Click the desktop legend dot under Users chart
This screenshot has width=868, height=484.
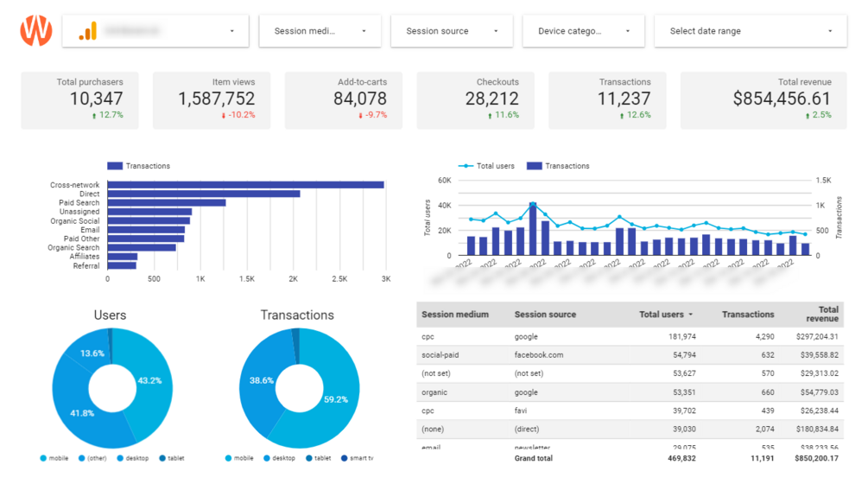tap(120, 458)
